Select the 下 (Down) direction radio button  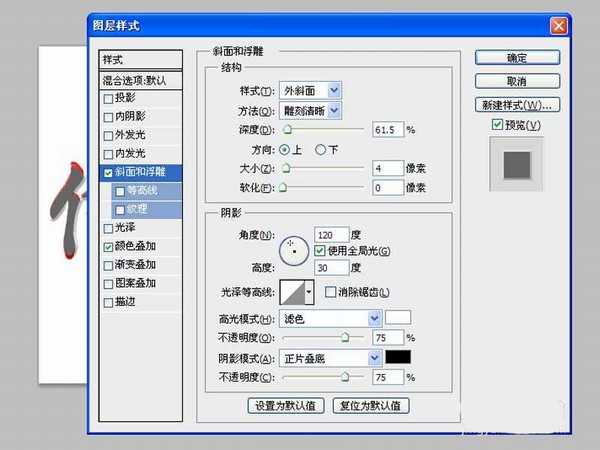(x=321, y=149)
